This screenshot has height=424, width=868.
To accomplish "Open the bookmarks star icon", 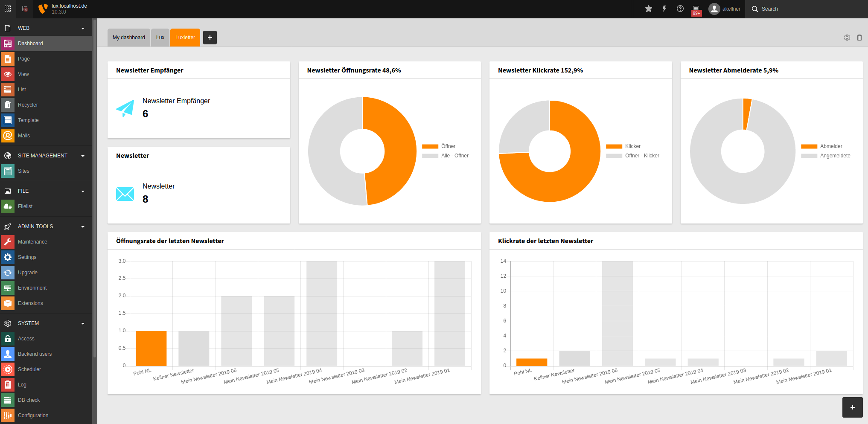I will point(648,9).
